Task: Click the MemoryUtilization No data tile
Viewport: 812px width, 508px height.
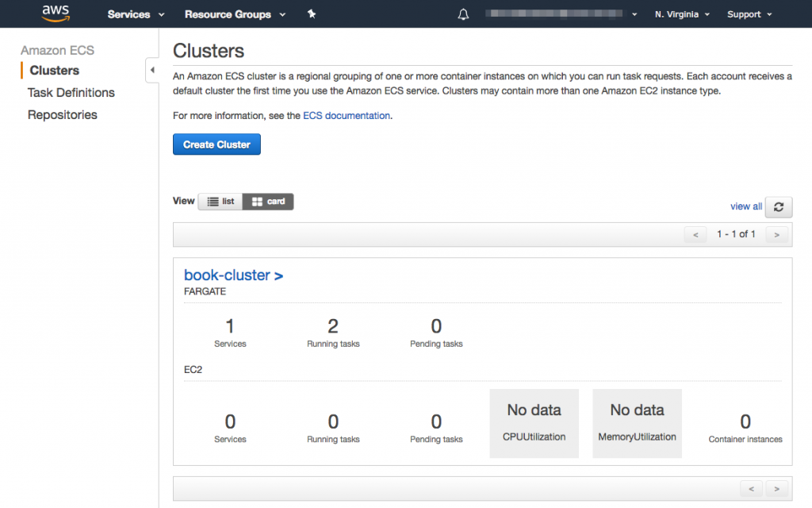Action: (637, 424)
